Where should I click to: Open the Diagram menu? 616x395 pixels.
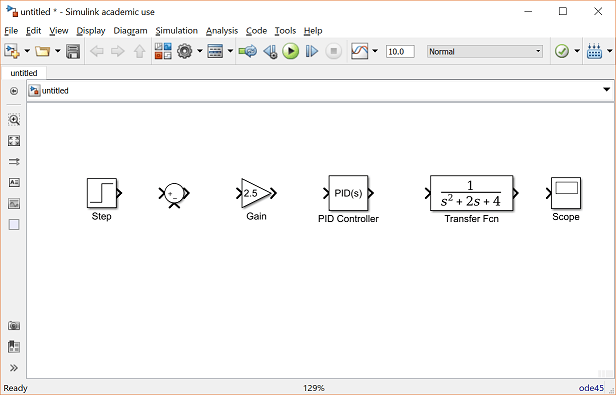pos(130,31)
